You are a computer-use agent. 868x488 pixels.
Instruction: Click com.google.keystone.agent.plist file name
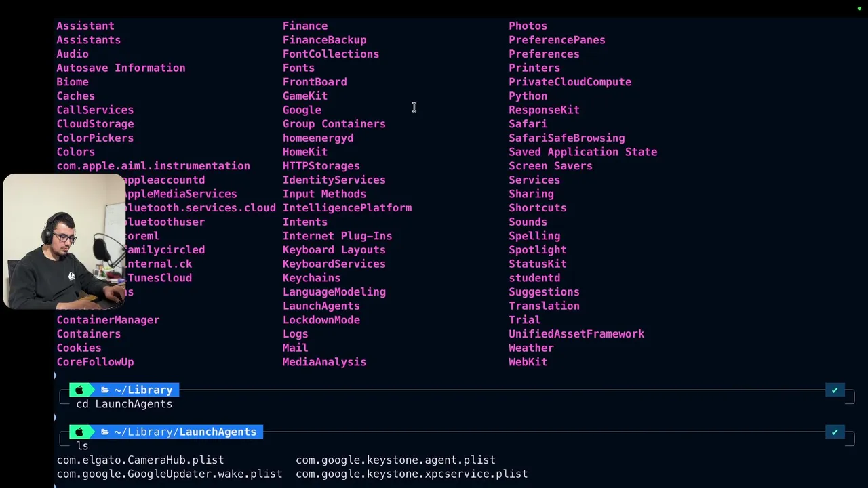coord(395,460)
